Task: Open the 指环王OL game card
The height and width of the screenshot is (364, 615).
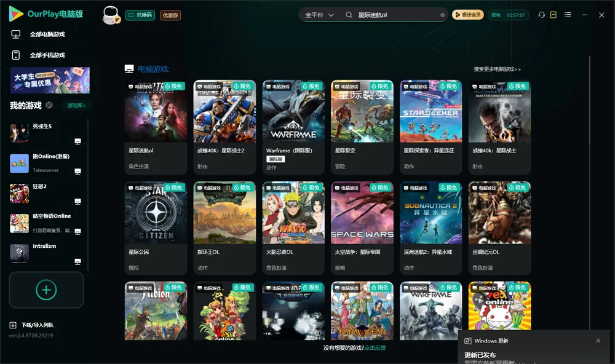Action: point(224,228)
